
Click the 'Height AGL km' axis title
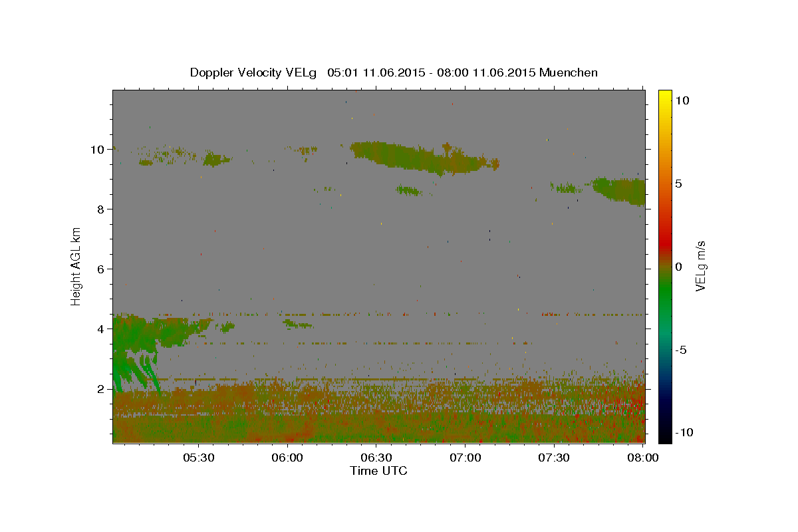(76, 266)
